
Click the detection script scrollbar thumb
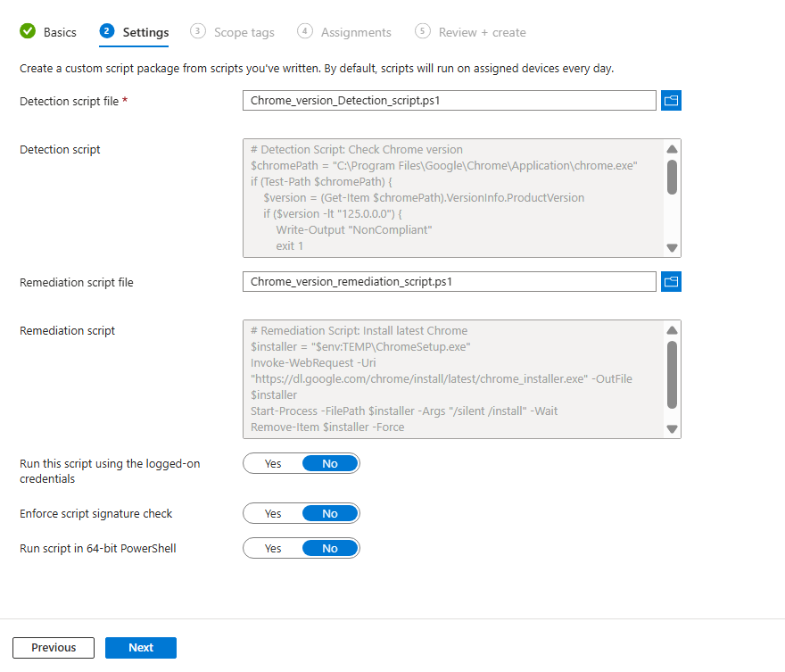point(673,177)
